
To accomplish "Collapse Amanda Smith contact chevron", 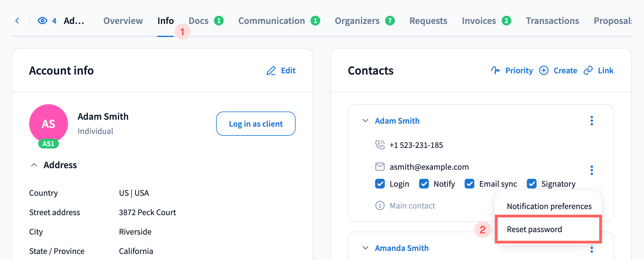I will [365, 248].
